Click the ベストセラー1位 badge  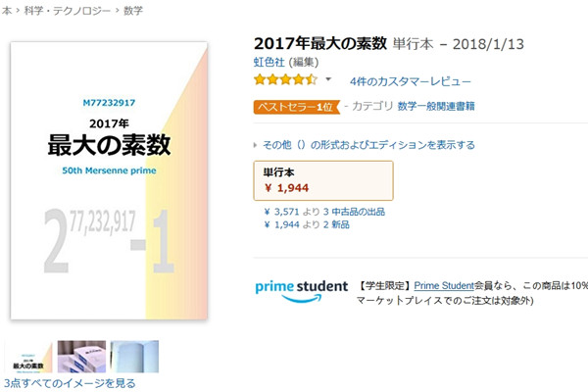pyautogui.click(x=296, y=107)
